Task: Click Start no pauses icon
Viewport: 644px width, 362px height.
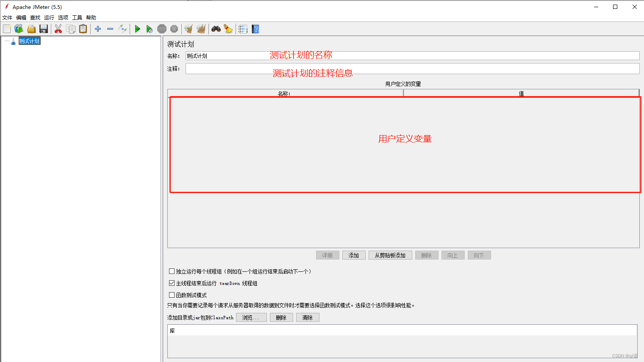Action: pos(149,29)
